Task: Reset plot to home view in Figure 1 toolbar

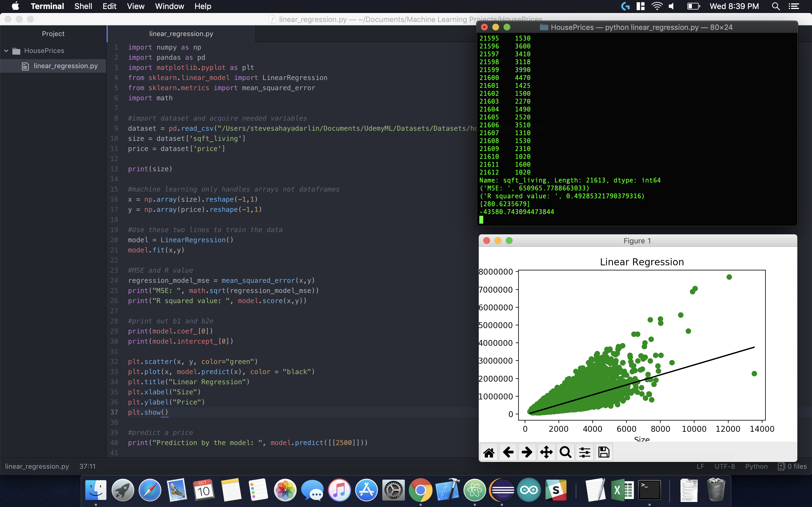Action: point(489,452)
